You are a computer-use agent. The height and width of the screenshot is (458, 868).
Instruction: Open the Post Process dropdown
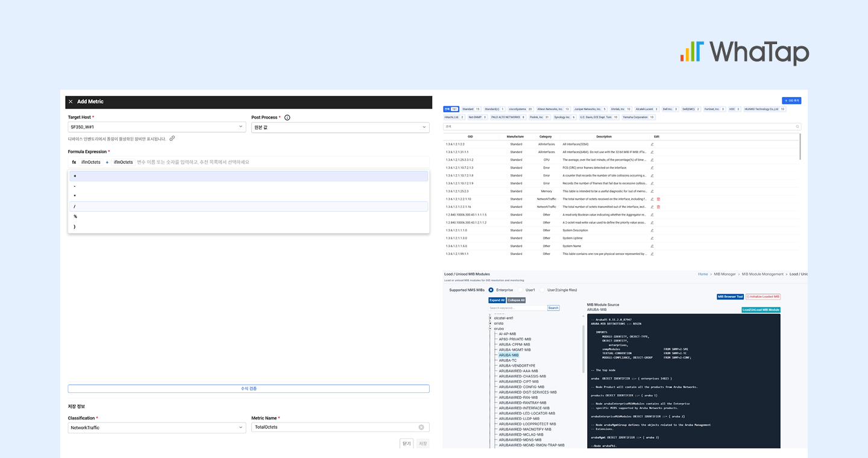click(340, 127)
